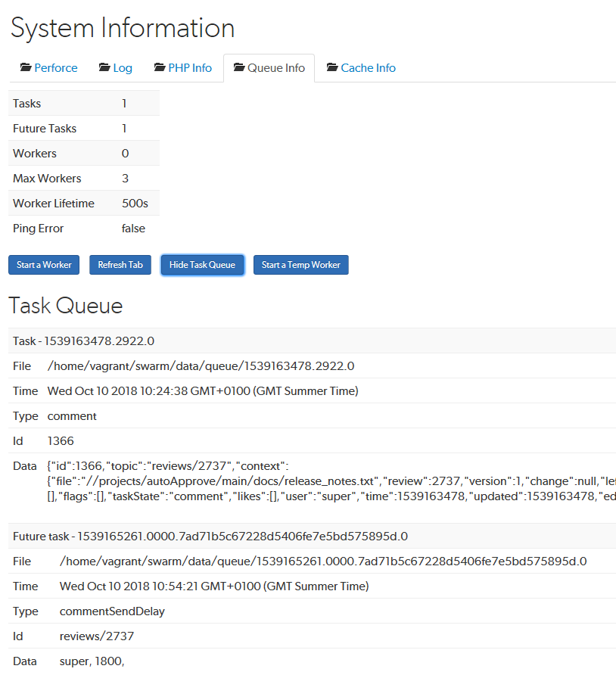Image resolution: width=616 pixels, height=675 pixels.
Task: Open the Perforce tab
Action: point(48,68)
